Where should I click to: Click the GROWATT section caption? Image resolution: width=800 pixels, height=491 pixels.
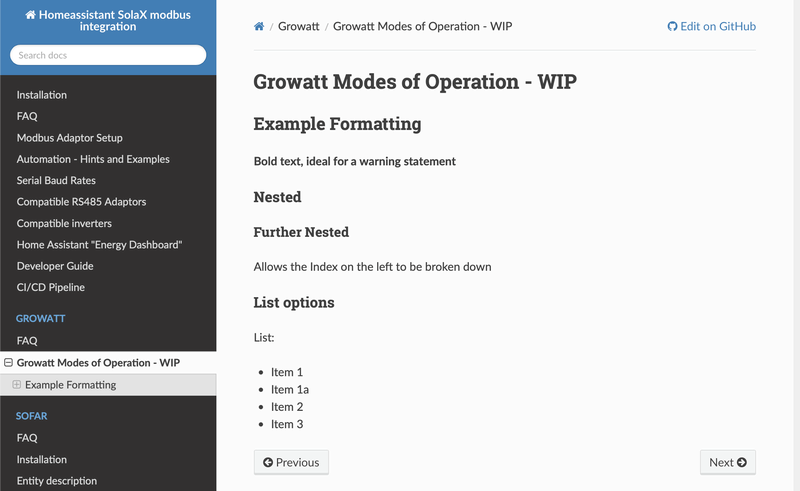(40, 318)
